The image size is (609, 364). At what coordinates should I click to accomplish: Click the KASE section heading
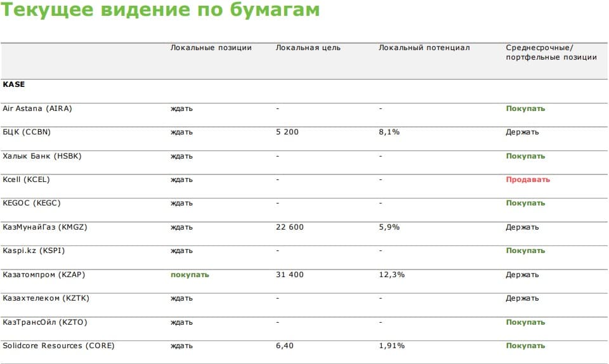click(14, 84)
